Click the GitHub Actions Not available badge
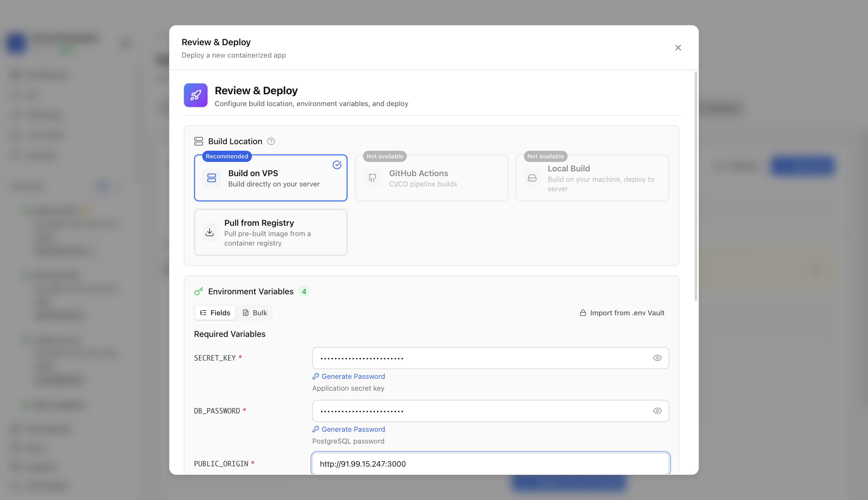The width and height of the screenshot is (868, 500). point(385,156)
